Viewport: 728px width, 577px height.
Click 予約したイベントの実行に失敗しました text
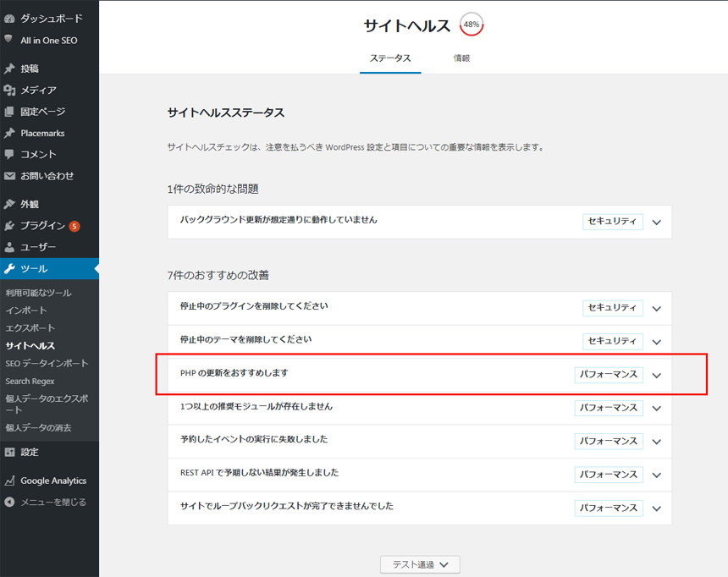254,440
